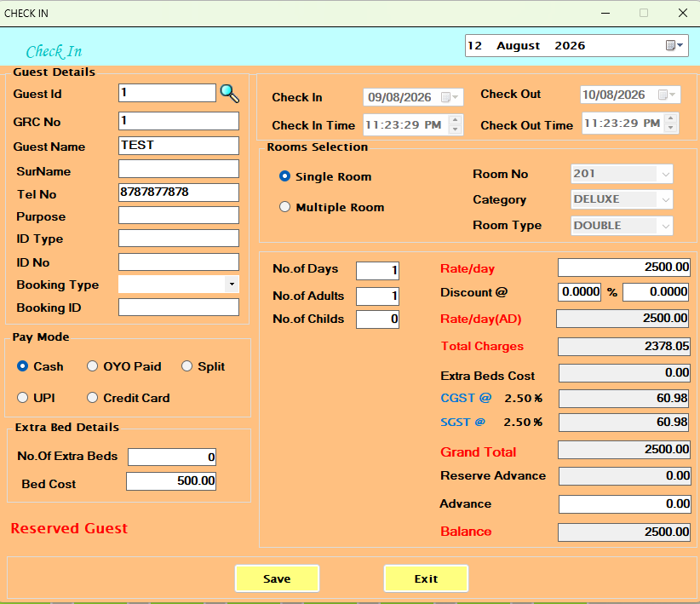Expand the Room No dropdown
Viewport: 700px width, 604px height.
coord(665,174)
